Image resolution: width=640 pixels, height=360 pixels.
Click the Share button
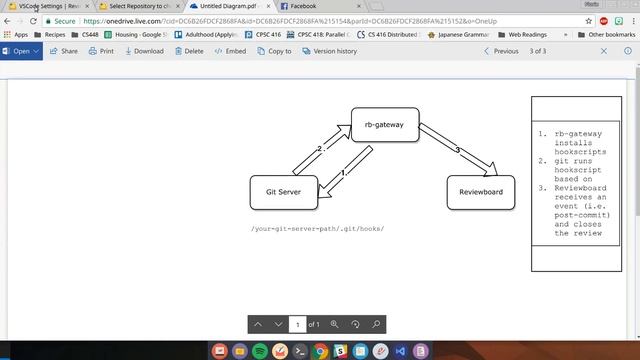click(x=64, y=51)
